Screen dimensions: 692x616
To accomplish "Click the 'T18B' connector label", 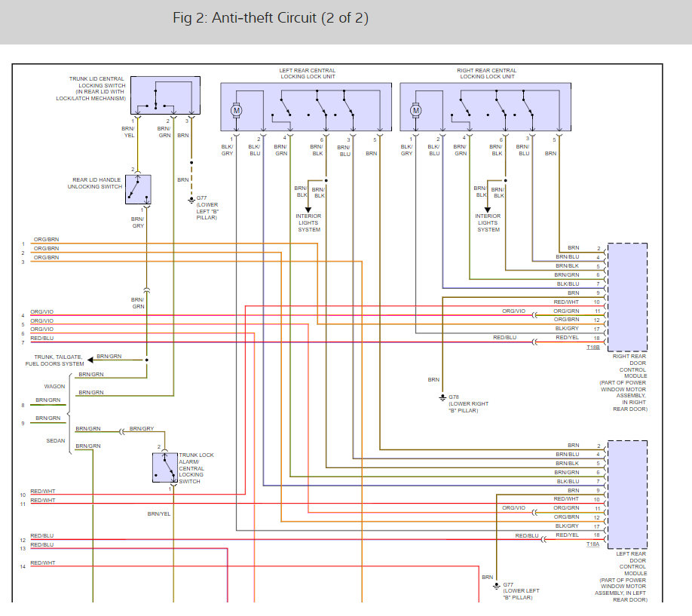I will [x=592, y=348].
